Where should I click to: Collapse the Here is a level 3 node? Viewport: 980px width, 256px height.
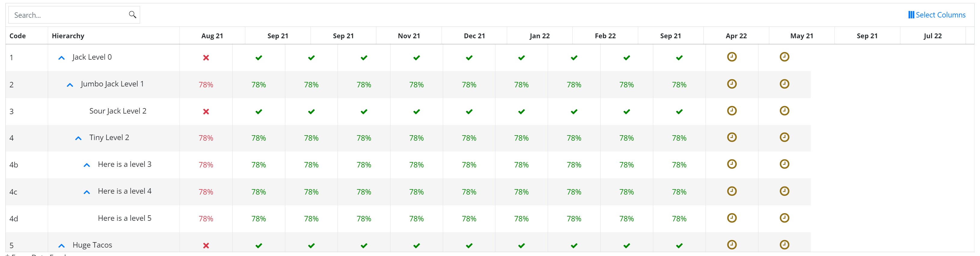pos(87,165)
